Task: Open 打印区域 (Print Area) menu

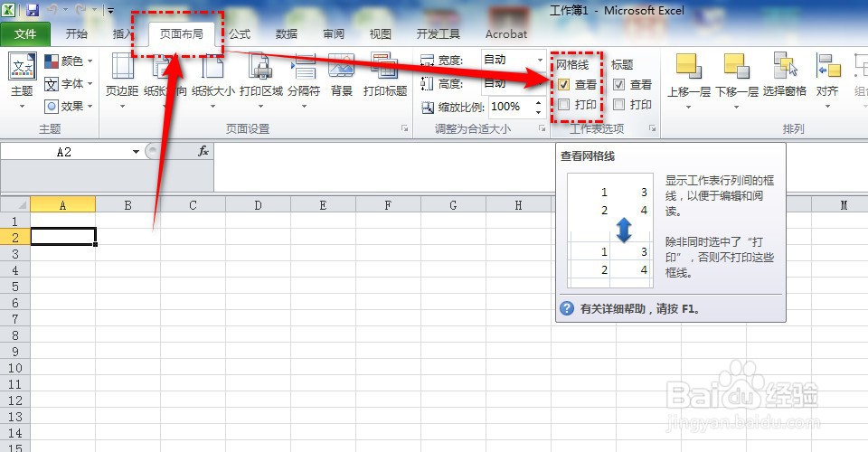Action: [x=260, y=80]
